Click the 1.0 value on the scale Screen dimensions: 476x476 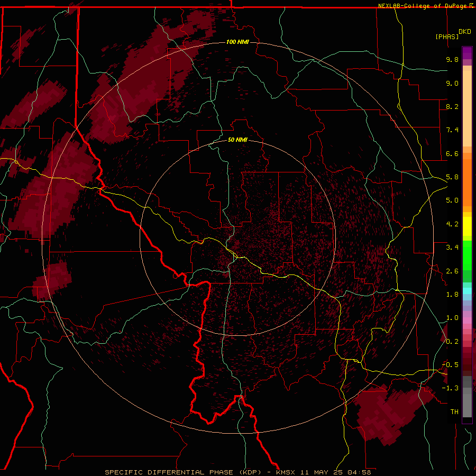(x=452, y=318)
